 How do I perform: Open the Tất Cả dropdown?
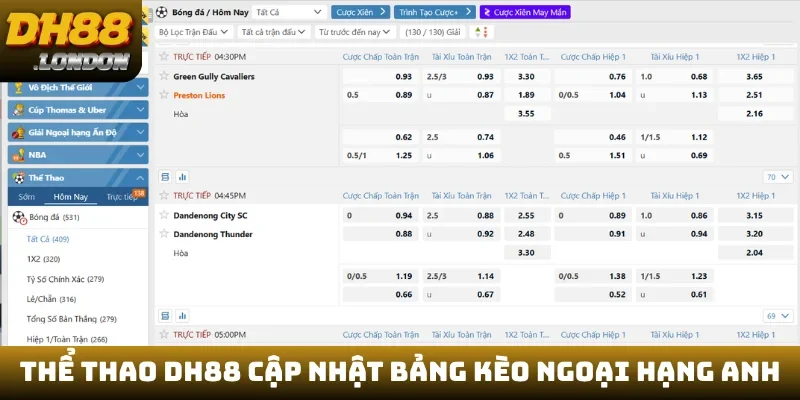(x=289, y=12)
